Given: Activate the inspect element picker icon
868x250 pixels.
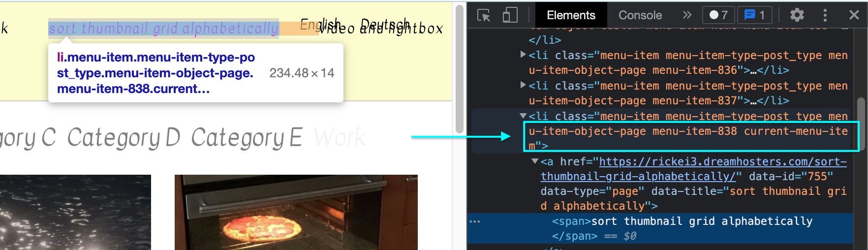Looking at the screenshot, I should point(484,15).
